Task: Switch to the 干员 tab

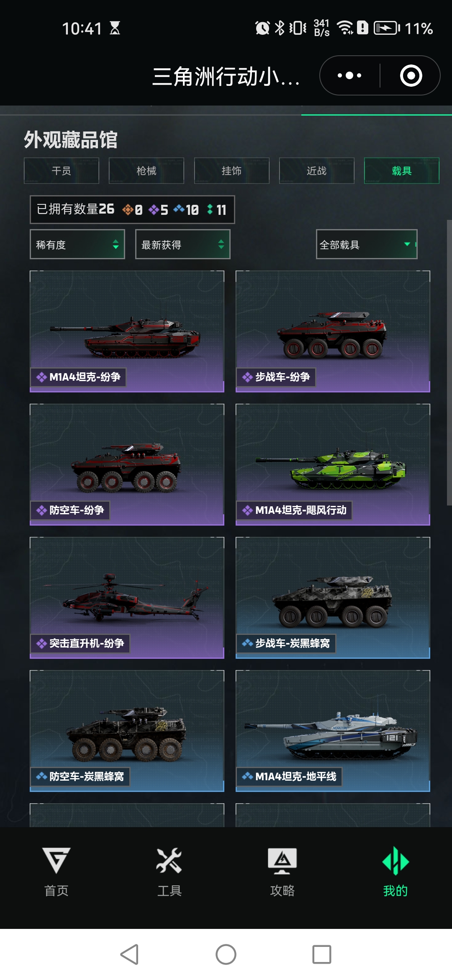Action: coord(62,170)
